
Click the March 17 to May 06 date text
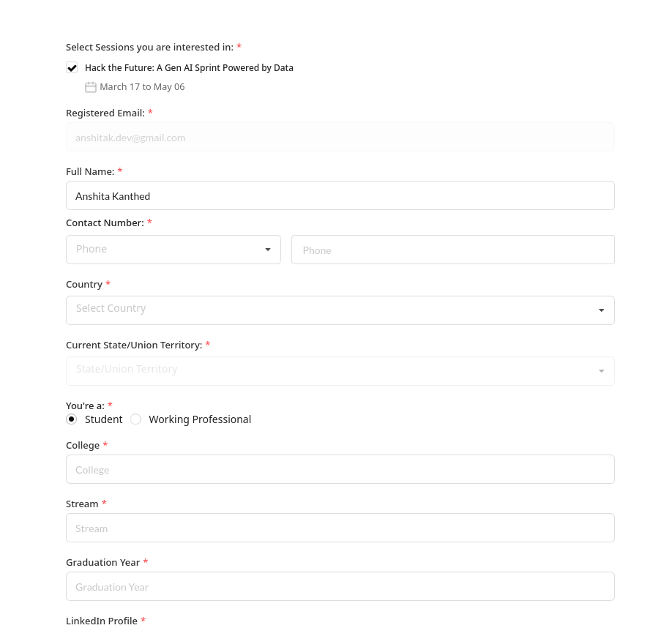142,87
